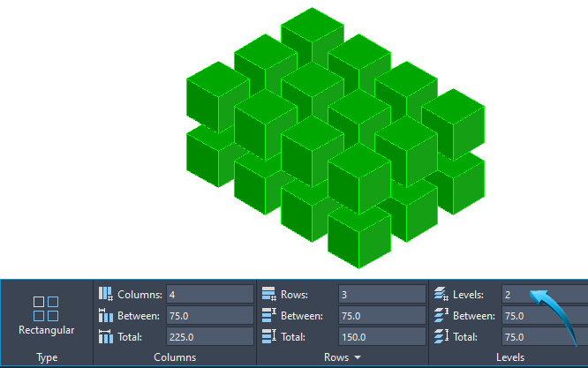The image size is (588, 368).
Task: Click the column Total distance icon
Action: tap(106, 336)
